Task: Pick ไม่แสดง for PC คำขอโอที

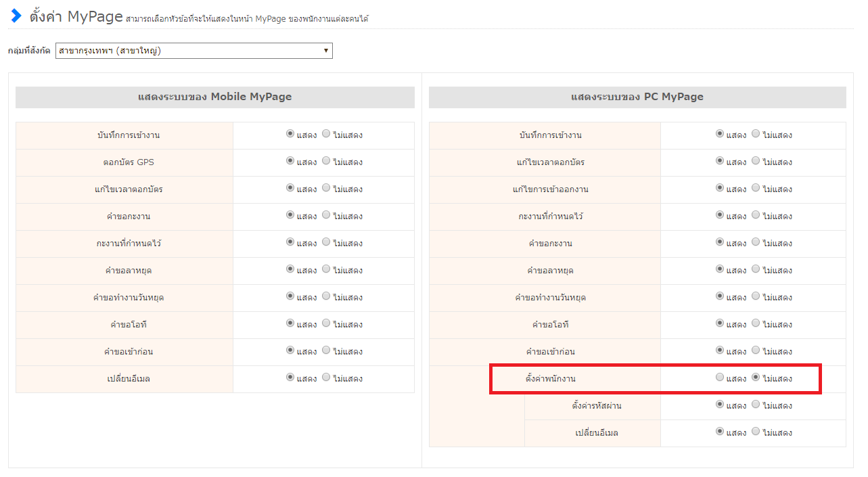Action: [756, 323]
